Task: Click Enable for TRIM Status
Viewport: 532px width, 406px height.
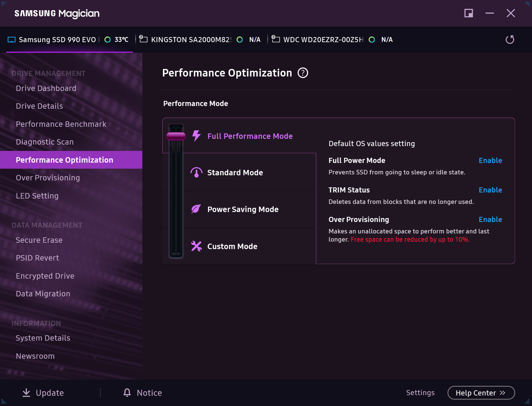Action: click(x=490, y=190)
